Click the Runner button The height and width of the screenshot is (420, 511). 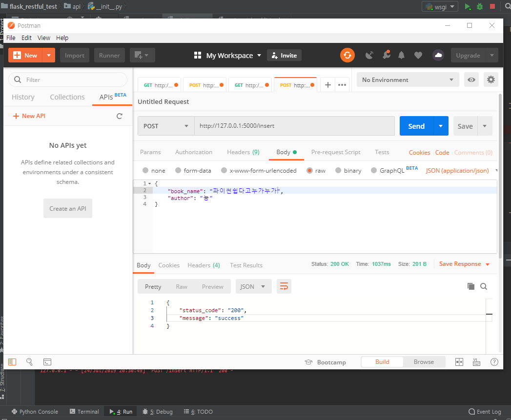[x=109, y=55]
